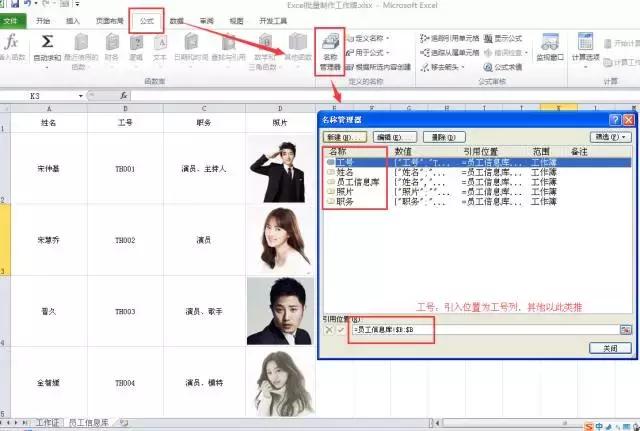Switch to the 员工信息库 sheet tab

click(89, 422)
